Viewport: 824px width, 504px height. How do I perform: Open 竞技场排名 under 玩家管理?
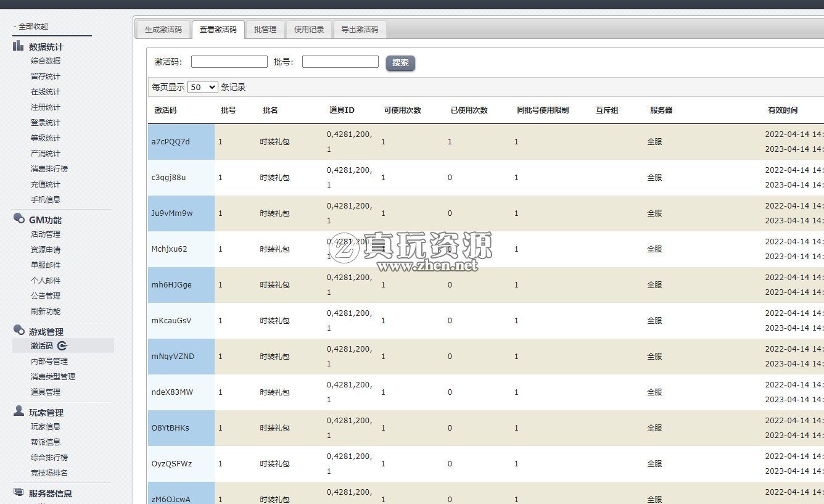pos(49,473)
